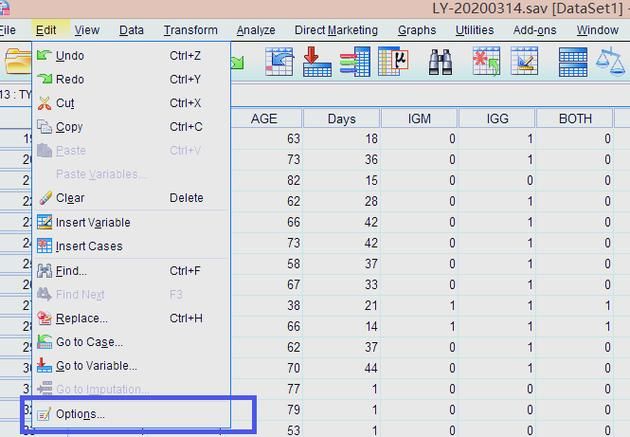The height and width of the screenshot is (437, 630).
Task: Choose Go to Case... entry
Action: [x=131, y=342]
